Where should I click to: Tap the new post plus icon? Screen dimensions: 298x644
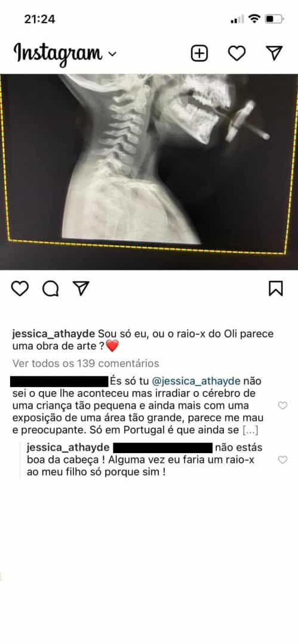(199, 54)
